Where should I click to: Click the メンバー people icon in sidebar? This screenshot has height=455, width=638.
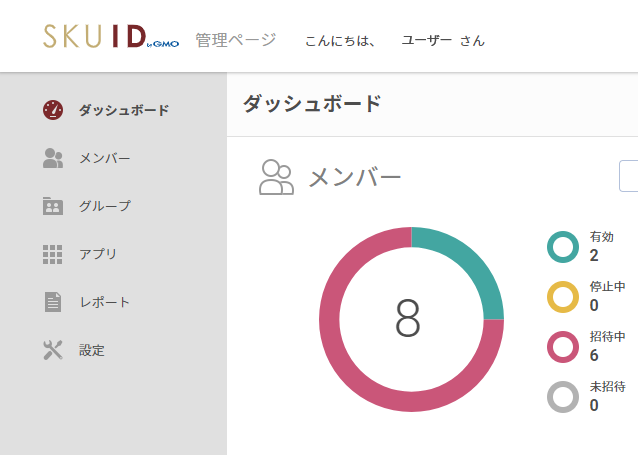(53, 158)
